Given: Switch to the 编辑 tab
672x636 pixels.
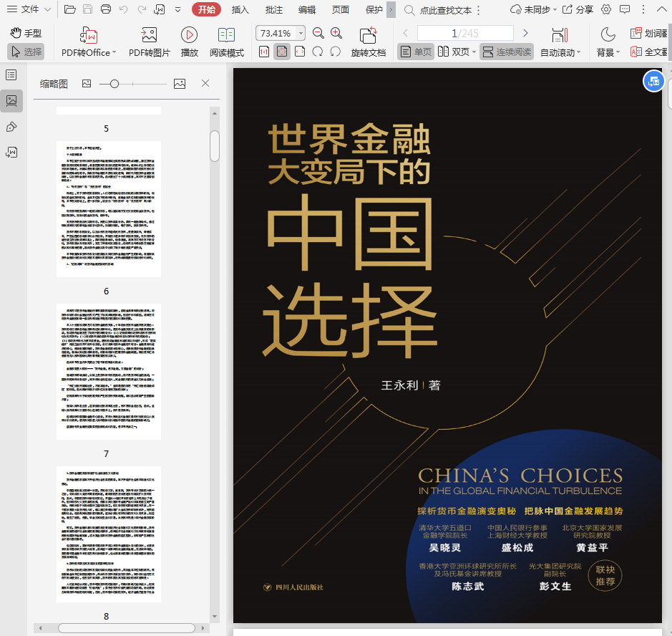Looking at the screenshot, I should tap(307, 9).
